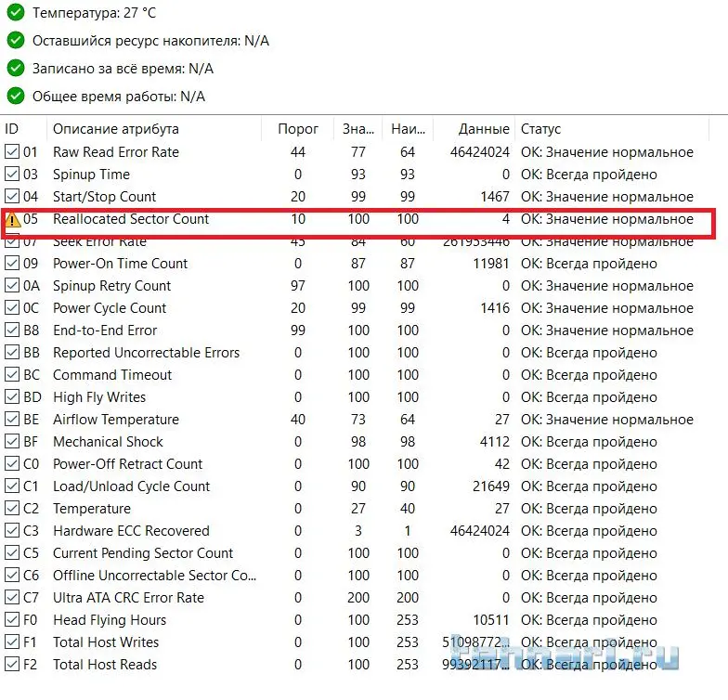Toggle checkbox for 09 Power-On Time Count
Viewport: 728px width, 700px height.
pyautogui.click(x=11, y=264)
